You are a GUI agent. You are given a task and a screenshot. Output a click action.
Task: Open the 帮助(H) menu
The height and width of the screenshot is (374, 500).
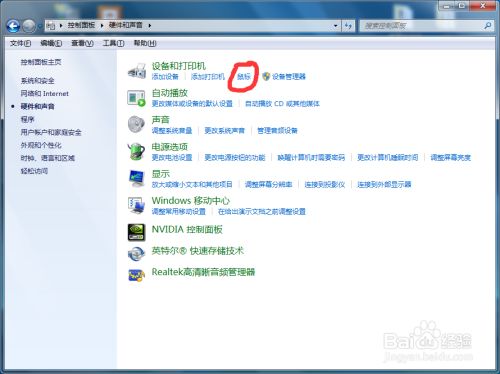tap(145, 43)
